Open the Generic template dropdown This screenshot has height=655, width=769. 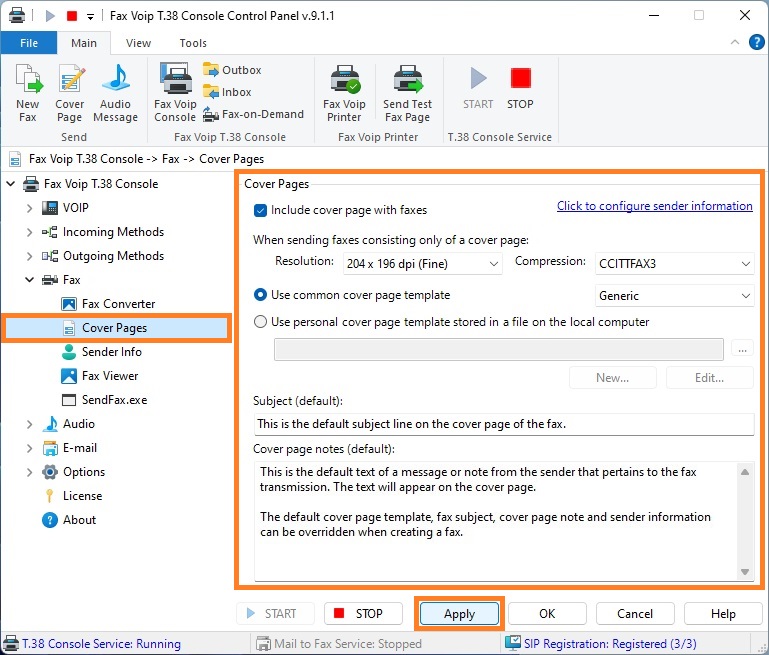tap(674, 296)
